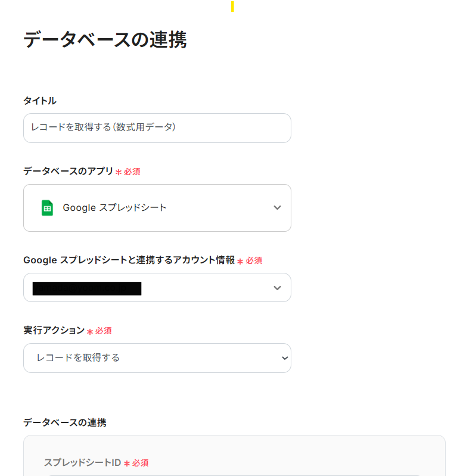Viewport: 457px width, 476px height.
Task: Open the 実行アクション chevron arrow
Action: point(285,358)
